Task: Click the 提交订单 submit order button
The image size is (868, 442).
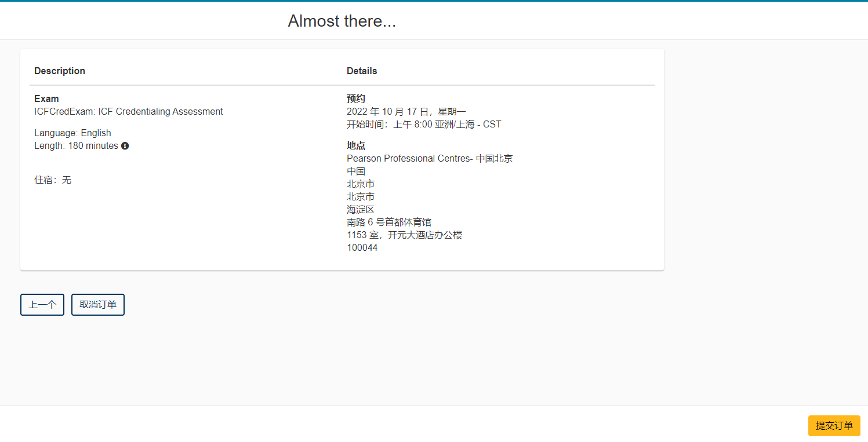Action: 834,426
